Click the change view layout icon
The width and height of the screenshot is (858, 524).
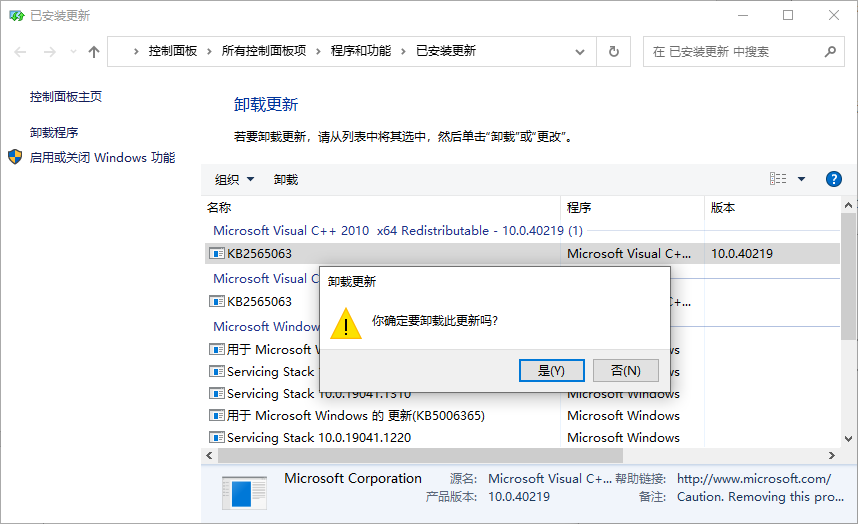pos(778,179)
